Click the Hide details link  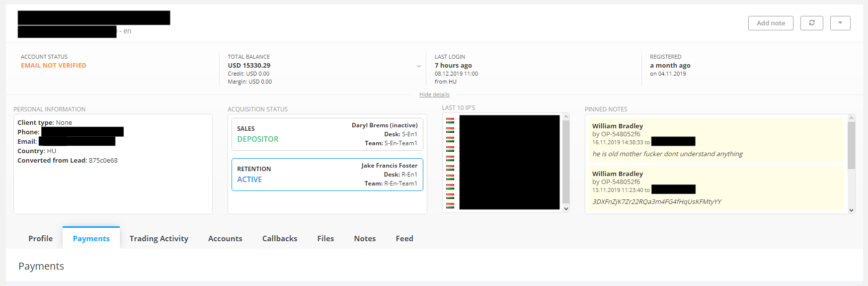pyautogui.click(x=434, y=95)
